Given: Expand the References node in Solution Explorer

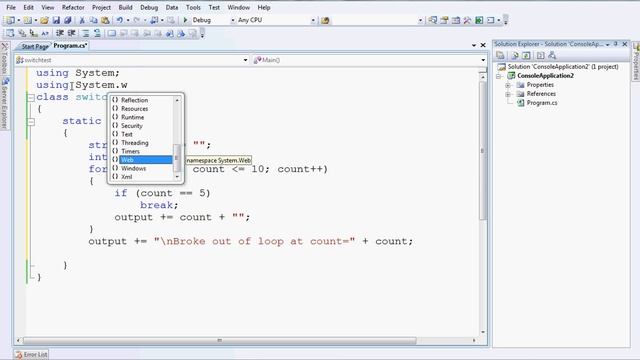Looking at the screenshot, I should tap(508, 94).
